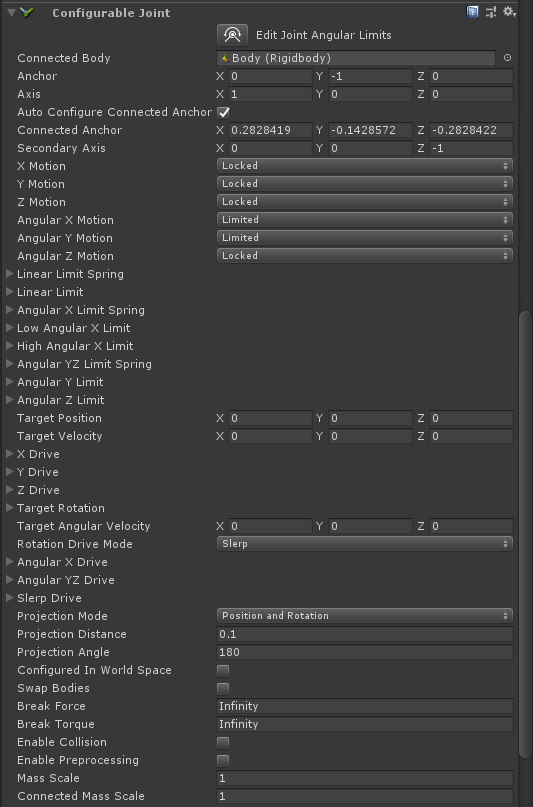Screen dimensions: 533x807
Task: Open the component preset selector icon
Action: (491, 12)
